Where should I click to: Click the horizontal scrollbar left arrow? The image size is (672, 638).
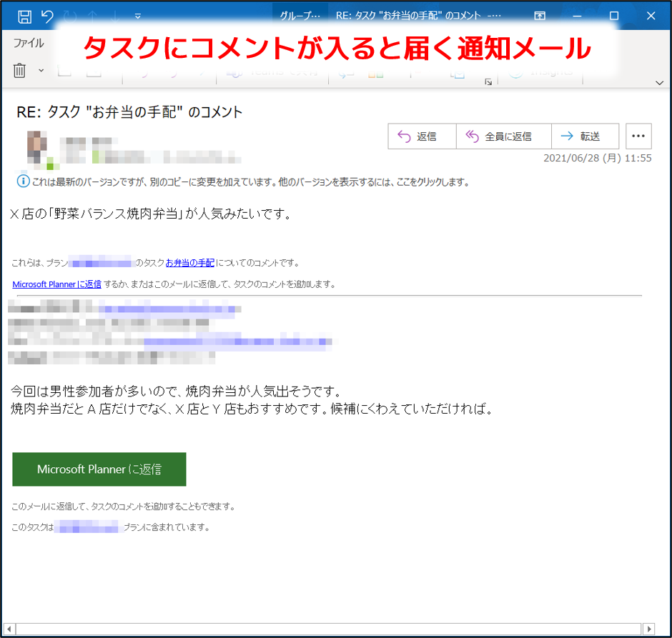point(9,629)
